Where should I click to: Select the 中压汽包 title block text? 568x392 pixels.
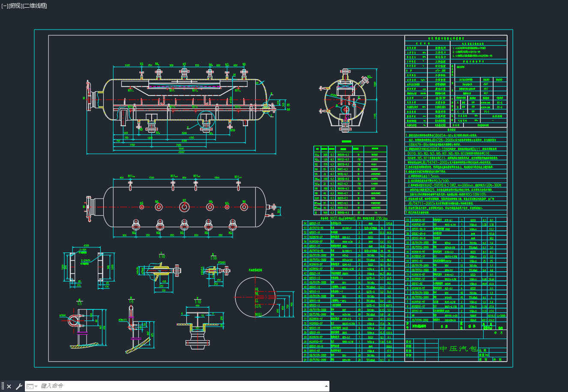click(x=458, y=349)
